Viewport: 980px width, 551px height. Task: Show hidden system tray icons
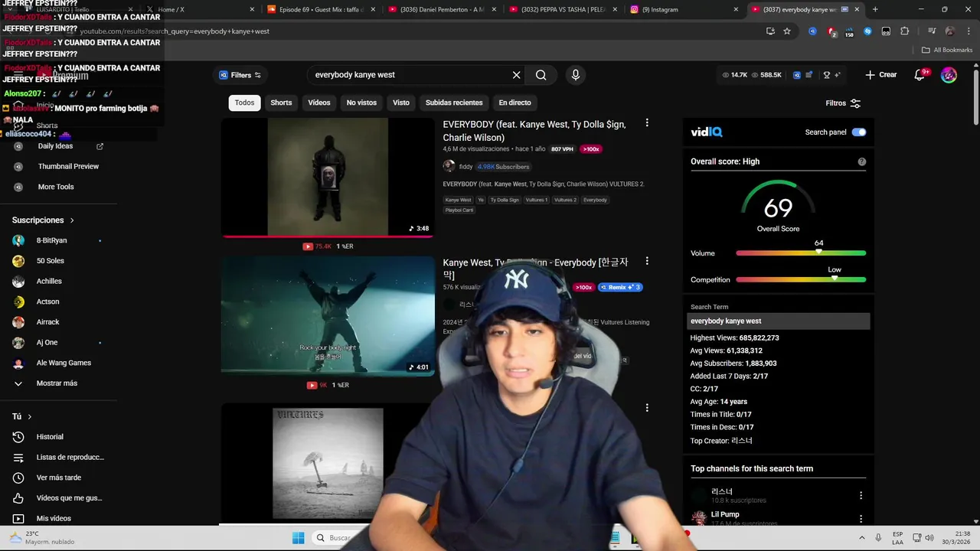click(861, 538)
